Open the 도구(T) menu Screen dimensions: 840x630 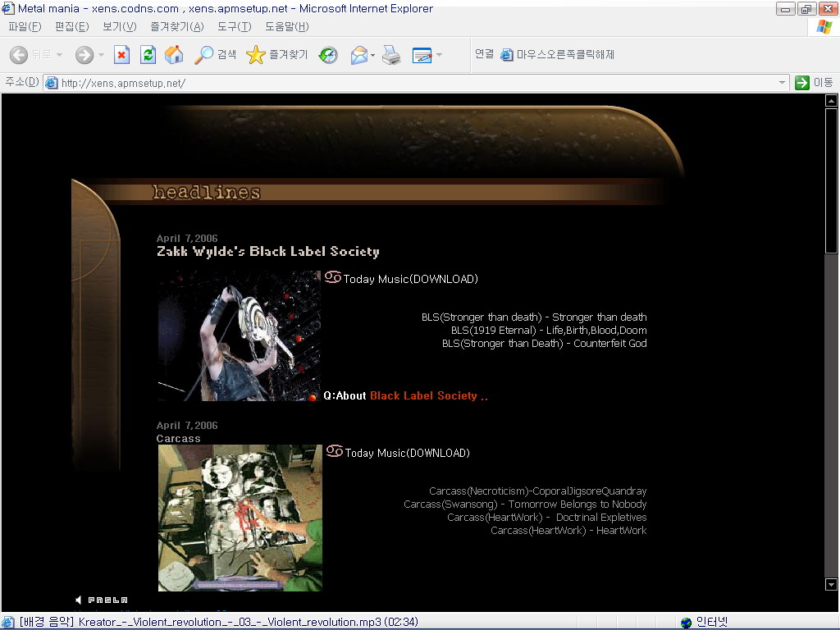tap(234, 27)
